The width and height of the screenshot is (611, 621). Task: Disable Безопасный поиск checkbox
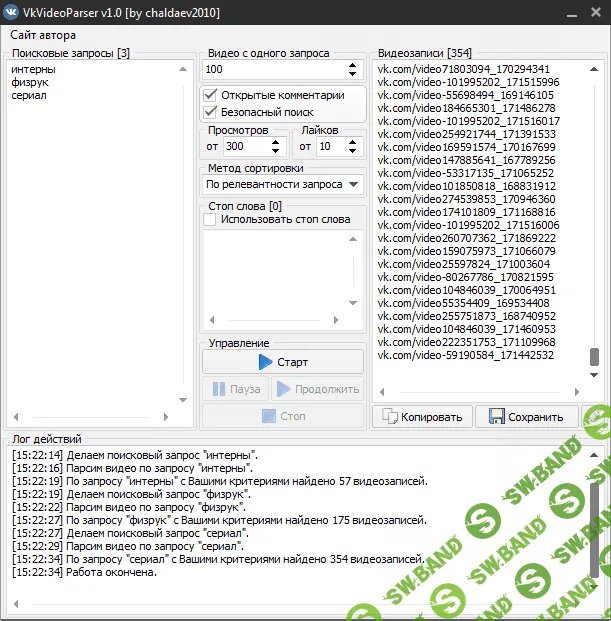210,112
